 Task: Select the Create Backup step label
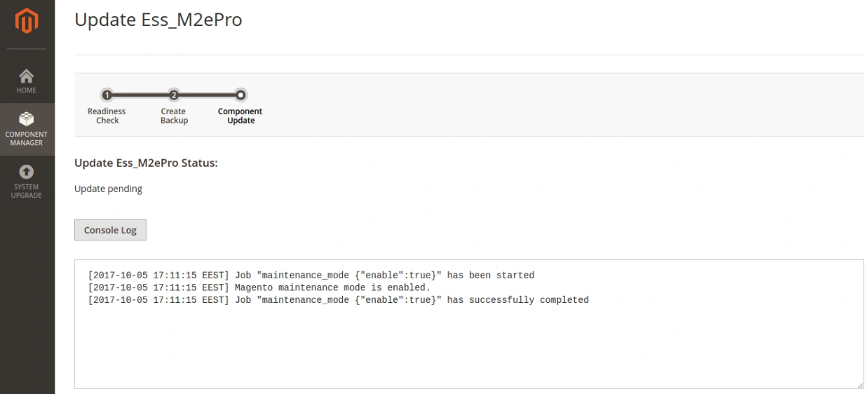[174, 116]
